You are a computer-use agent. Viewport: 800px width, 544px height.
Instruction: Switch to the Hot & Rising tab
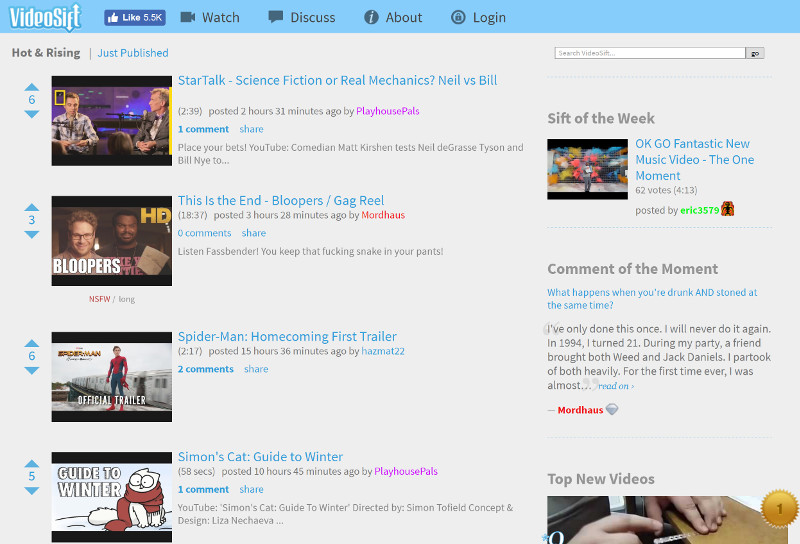click(46, 53)
